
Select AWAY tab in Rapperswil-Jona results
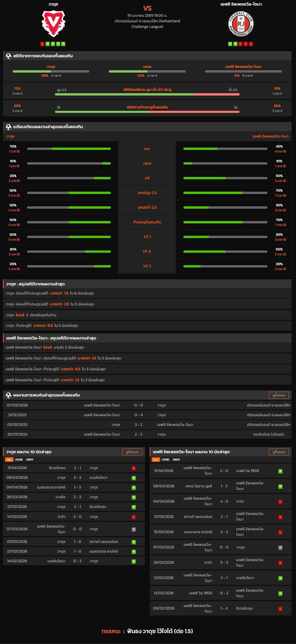(x=176, y=460)
